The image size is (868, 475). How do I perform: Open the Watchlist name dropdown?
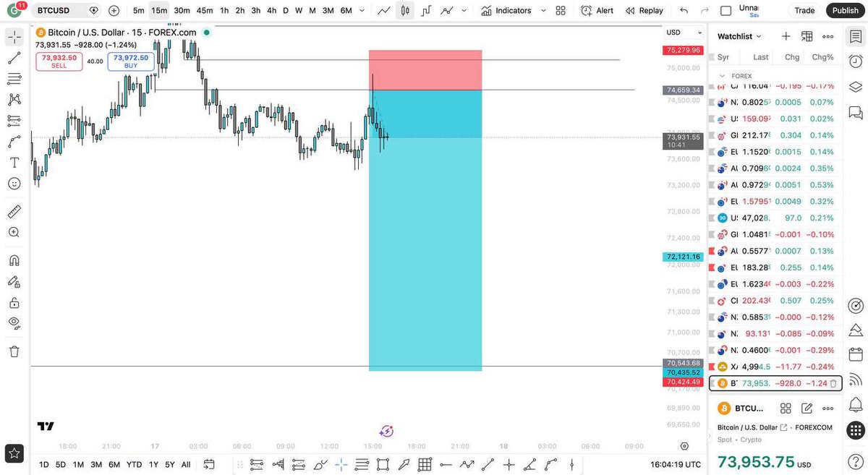pyautogui.click(x=739, y=36)
